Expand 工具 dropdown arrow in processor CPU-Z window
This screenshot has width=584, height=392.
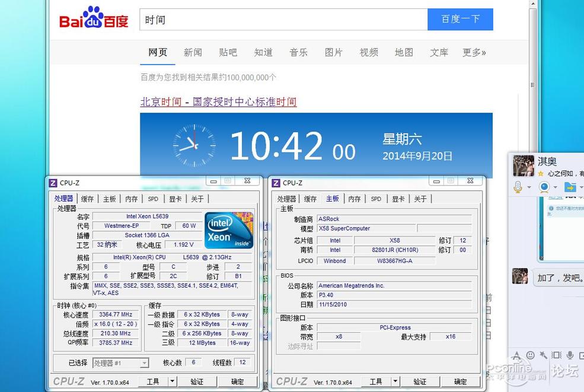point(172,381)
